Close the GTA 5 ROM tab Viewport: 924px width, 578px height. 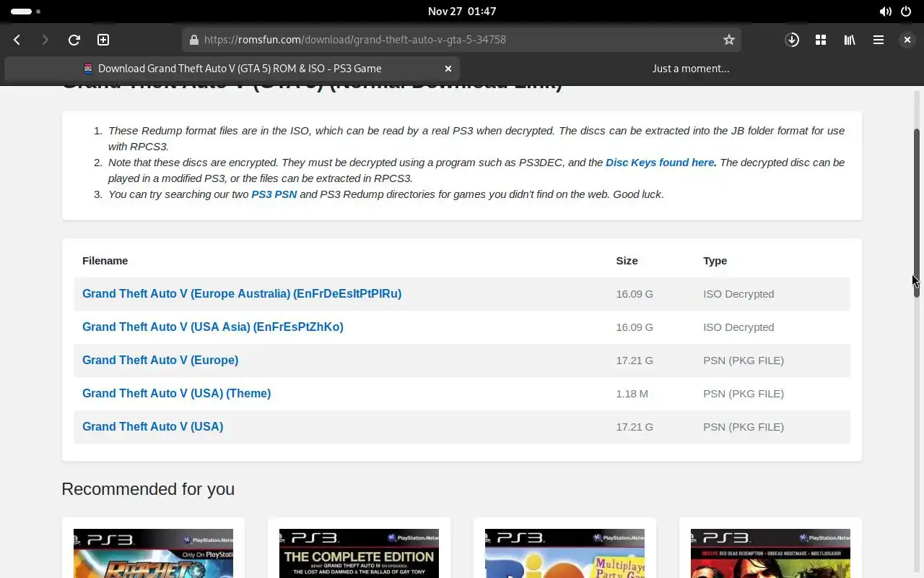click(448, 69)
